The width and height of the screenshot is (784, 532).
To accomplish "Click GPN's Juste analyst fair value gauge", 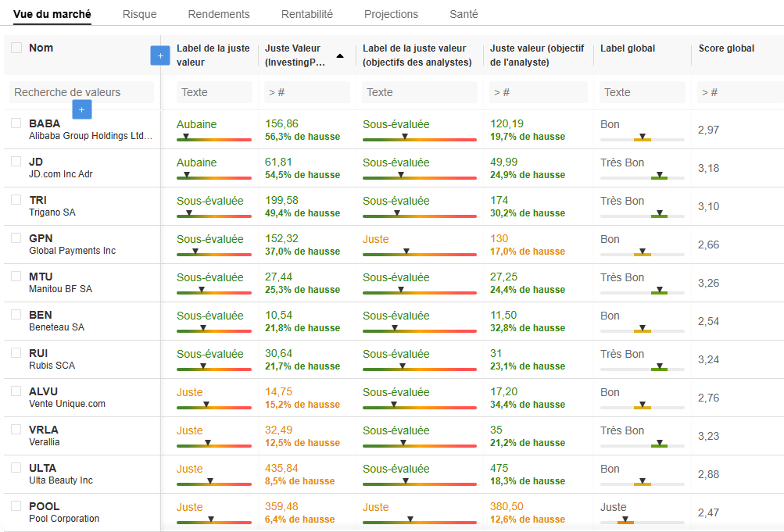I will click(x=420, y=253).
